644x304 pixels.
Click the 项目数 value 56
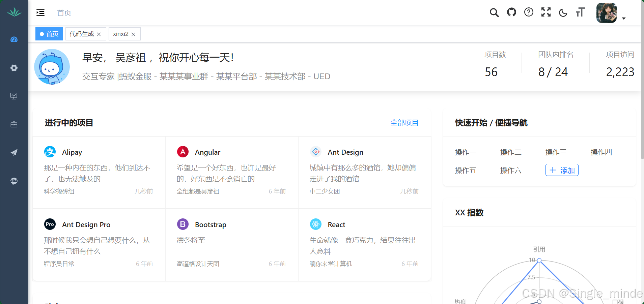[x=491, y=72]
